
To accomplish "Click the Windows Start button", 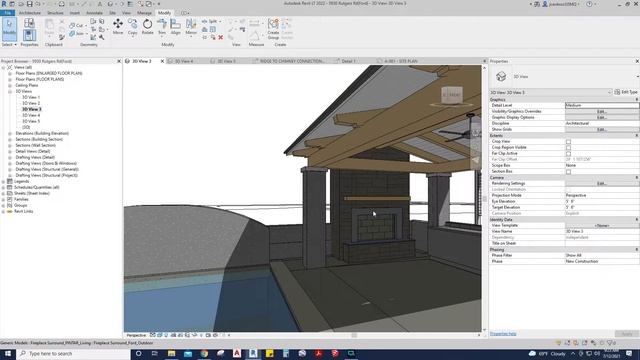I will point(8,353).
